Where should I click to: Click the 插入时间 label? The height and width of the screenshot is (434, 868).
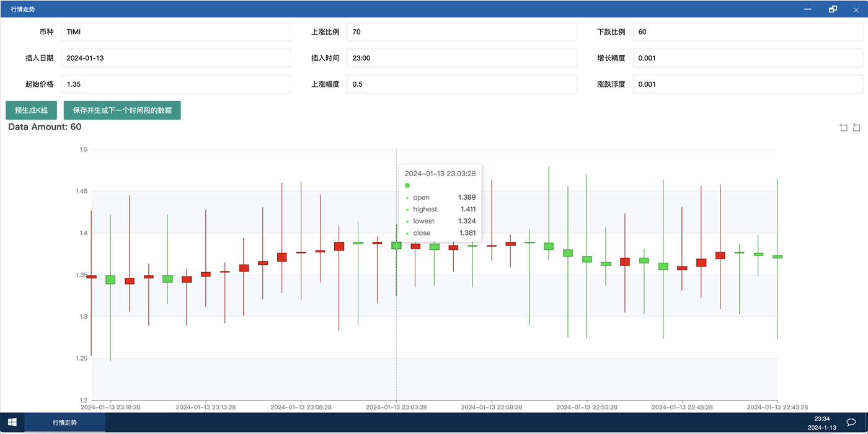pos(325,58)
